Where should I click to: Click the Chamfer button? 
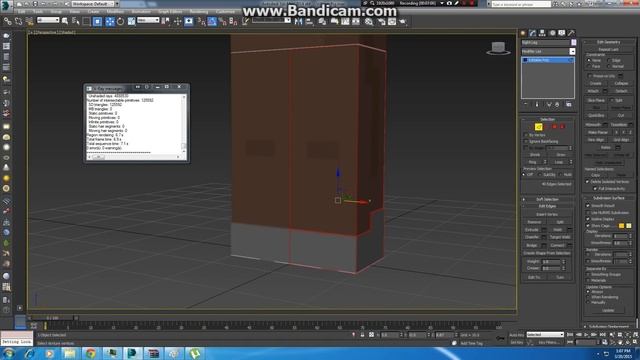(532, 237)
